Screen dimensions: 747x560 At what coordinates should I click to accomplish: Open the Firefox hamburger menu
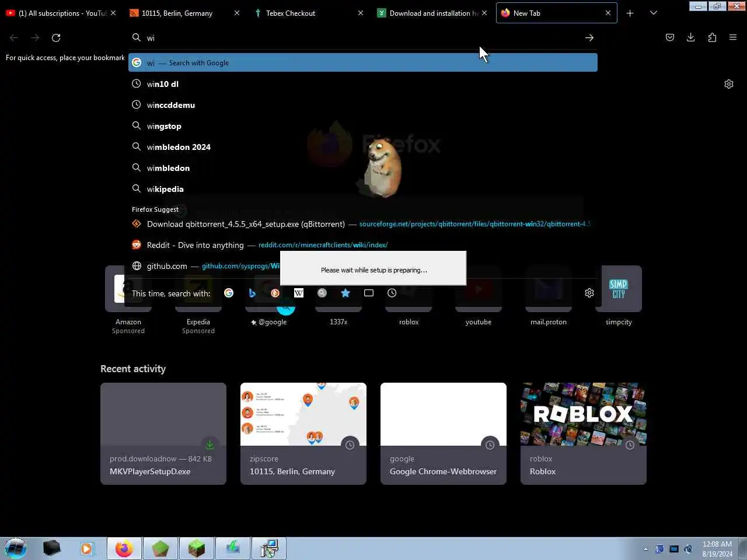733,37
